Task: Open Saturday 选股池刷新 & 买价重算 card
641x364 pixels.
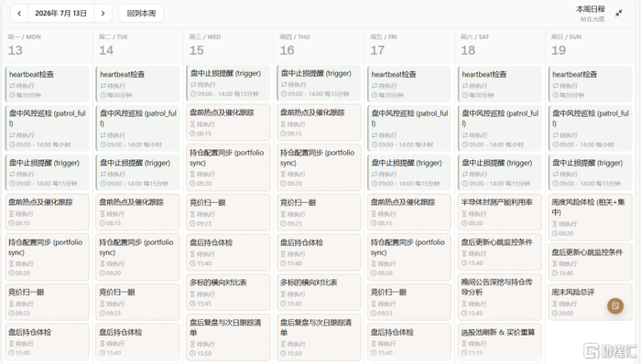Action: (500, 342)
